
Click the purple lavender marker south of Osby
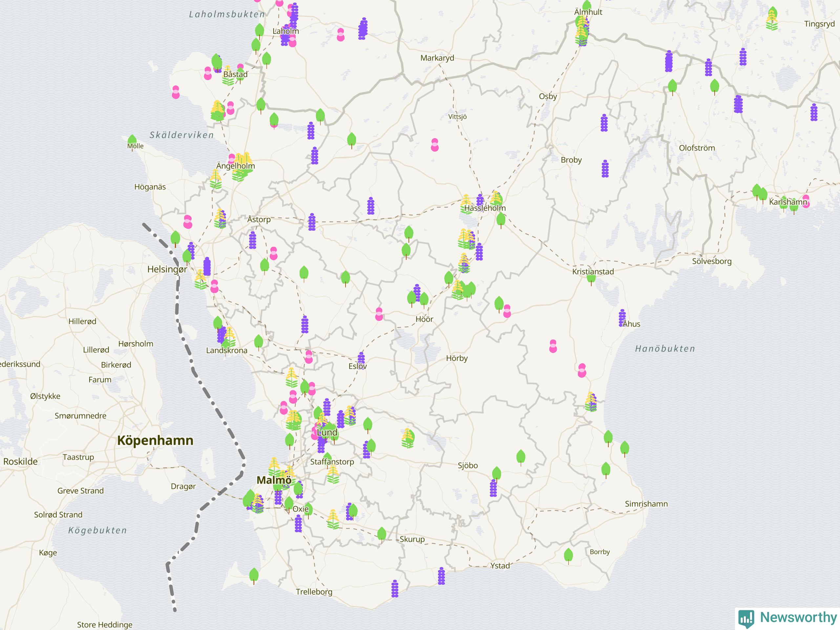(604, 123)
